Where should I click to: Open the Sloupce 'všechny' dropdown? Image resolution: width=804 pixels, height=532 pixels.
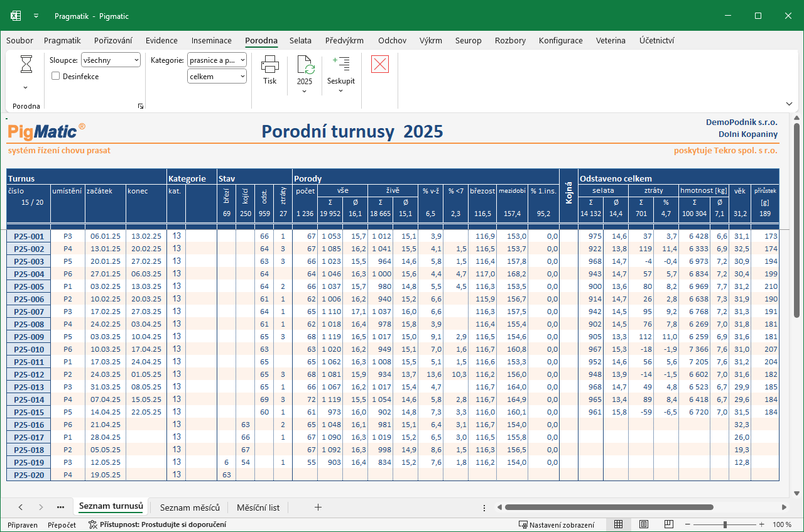[111, 60]
